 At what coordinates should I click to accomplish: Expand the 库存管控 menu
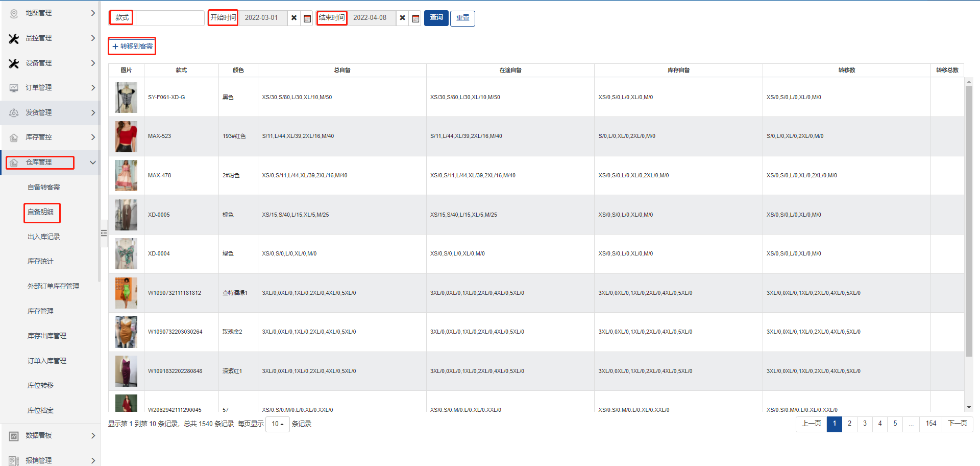tap(92, 137)
